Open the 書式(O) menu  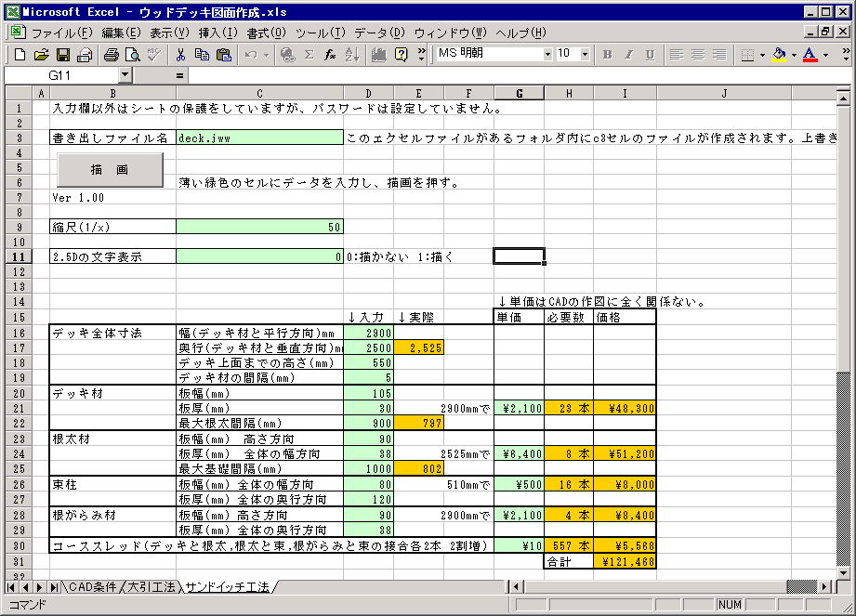[x=266, y=33]
